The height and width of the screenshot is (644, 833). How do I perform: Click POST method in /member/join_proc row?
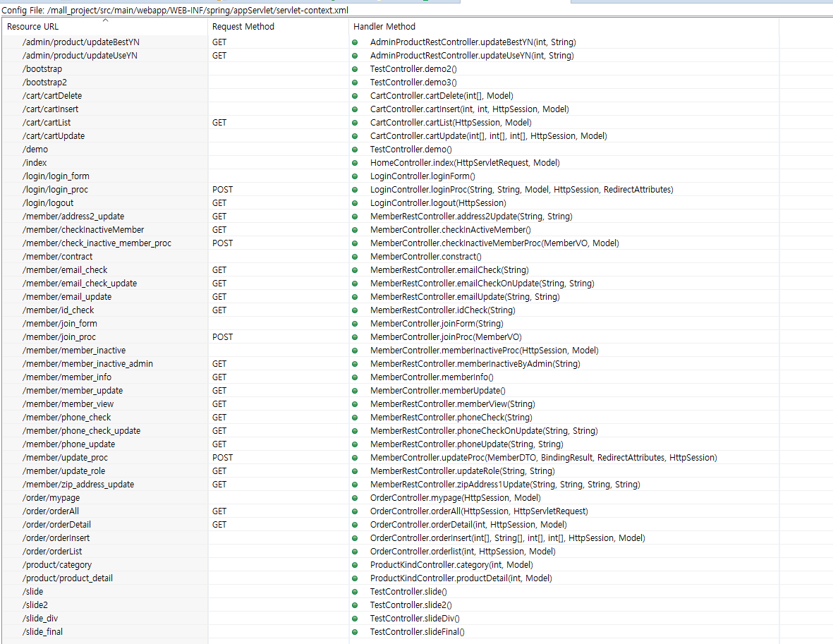(223, 337)
